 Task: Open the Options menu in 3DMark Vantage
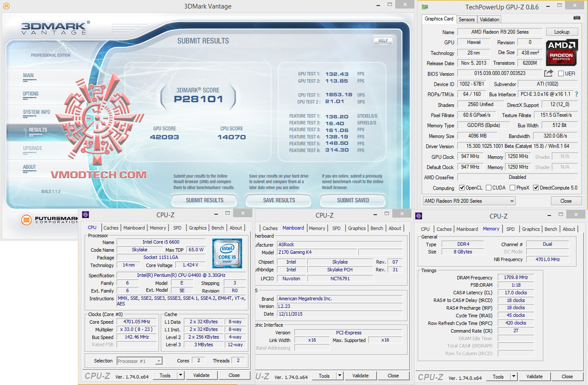pyautogui.click(x=31, y=94)
